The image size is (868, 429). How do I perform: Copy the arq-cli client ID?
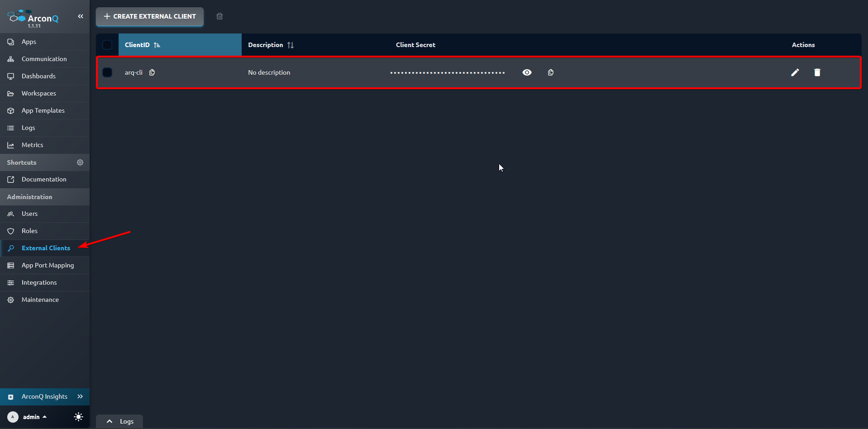152,72
